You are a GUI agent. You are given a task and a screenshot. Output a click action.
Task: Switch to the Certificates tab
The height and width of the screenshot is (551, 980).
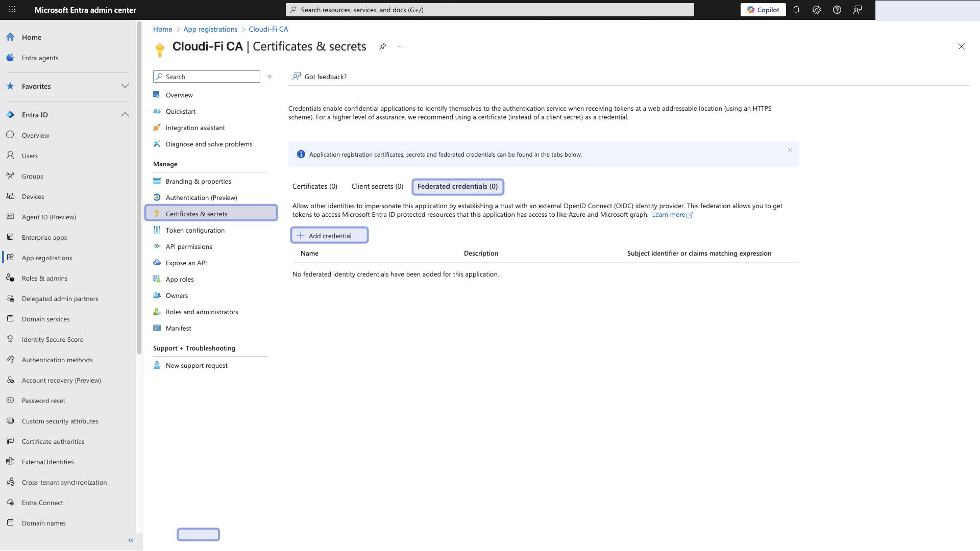coord(314,186)
